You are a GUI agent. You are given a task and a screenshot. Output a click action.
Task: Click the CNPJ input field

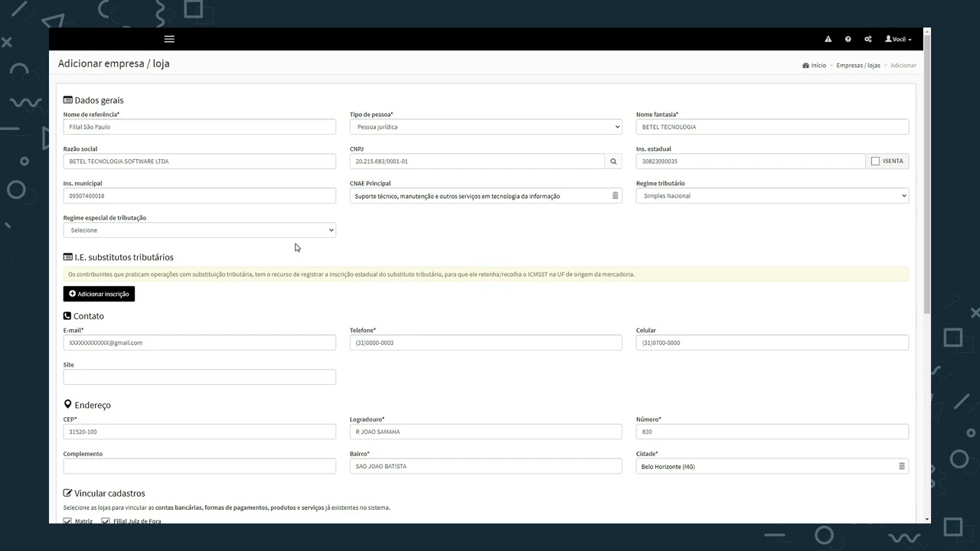(x=477, y=161)
